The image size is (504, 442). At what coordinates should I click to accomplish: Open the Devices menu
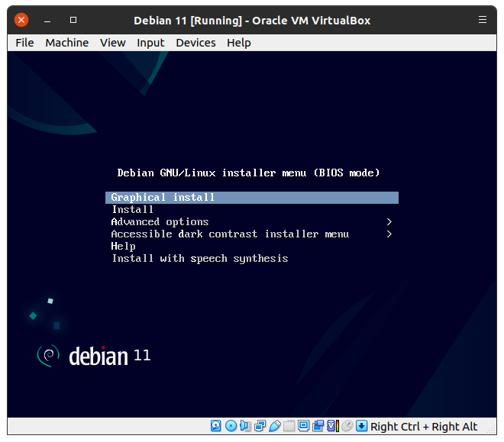195,43
